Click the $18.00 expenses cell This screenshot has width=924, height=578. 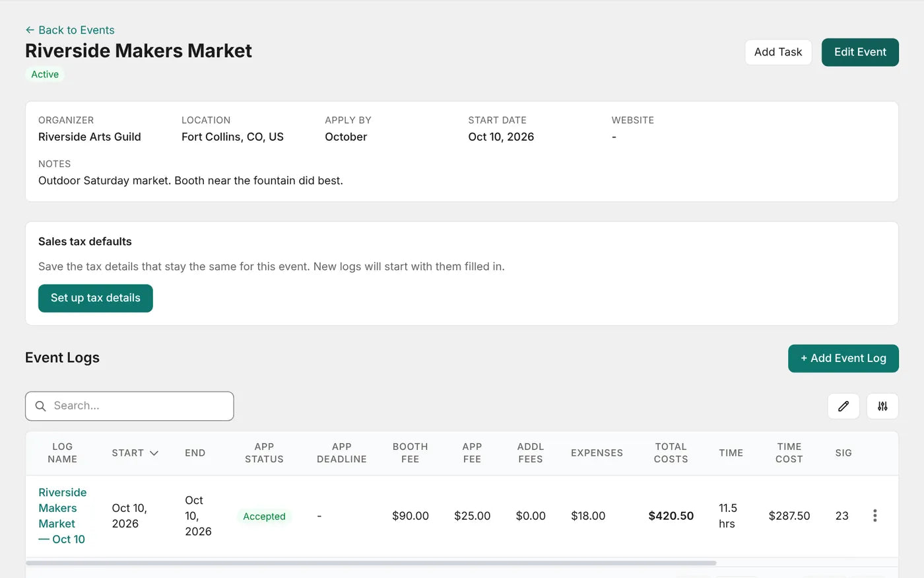tap(588, 516)
